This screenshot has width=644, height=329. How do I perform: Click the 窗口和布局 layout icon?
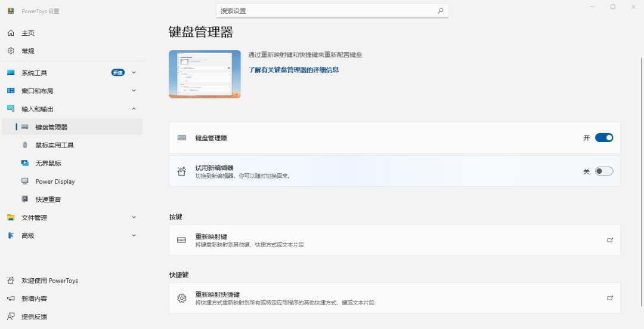(x=11, y=91)
